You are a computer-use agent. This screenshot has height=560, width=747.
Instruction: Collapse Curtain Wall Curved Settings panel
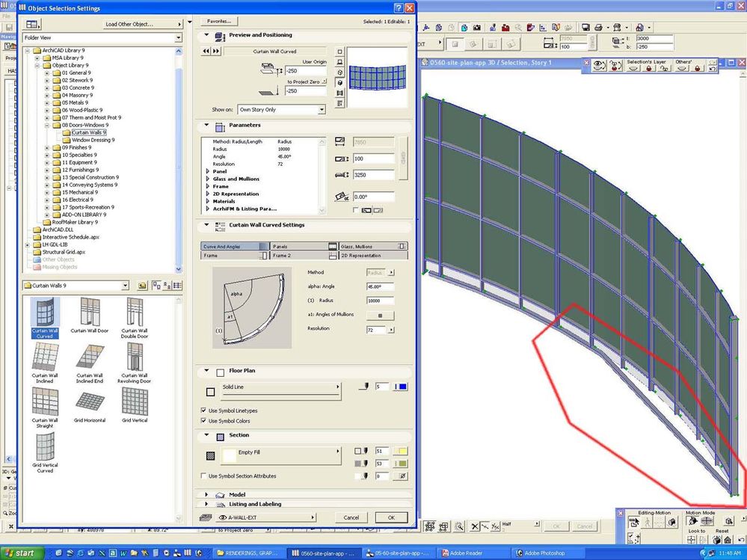tap(206, 225)
